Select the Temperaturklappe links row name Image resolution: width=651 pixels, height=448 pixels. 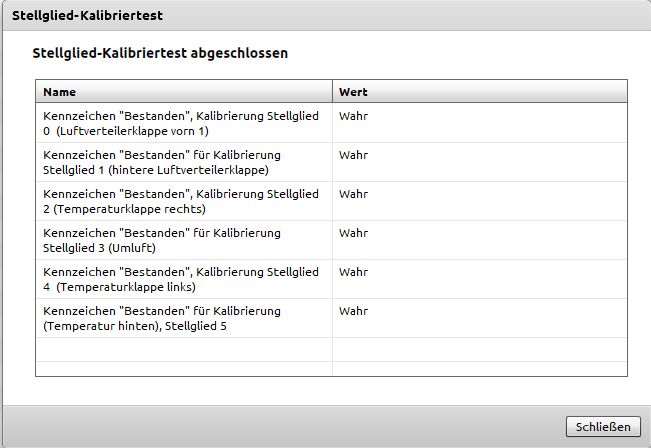[181, 279]
